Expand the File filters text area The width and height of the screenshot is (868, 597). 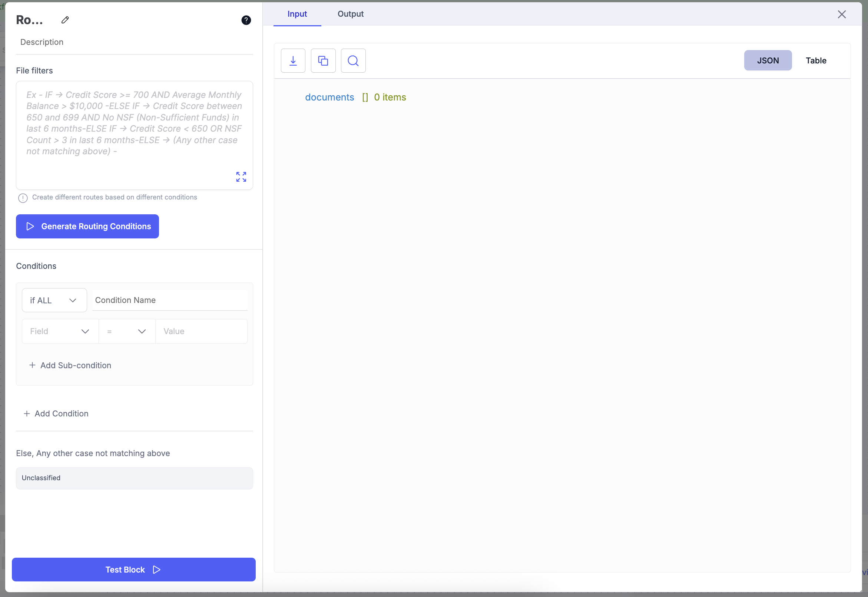(x=241, y=177)
